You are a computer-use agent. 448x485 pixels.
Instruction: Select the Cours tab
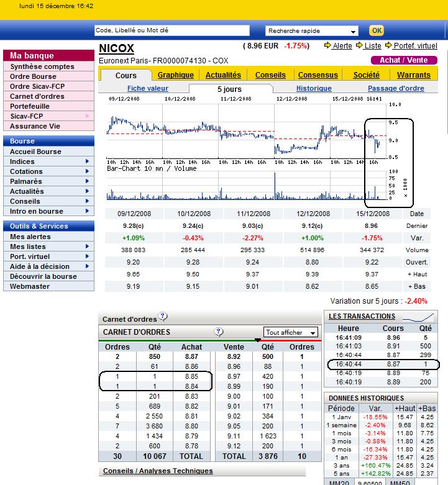[x=126, y=75]
